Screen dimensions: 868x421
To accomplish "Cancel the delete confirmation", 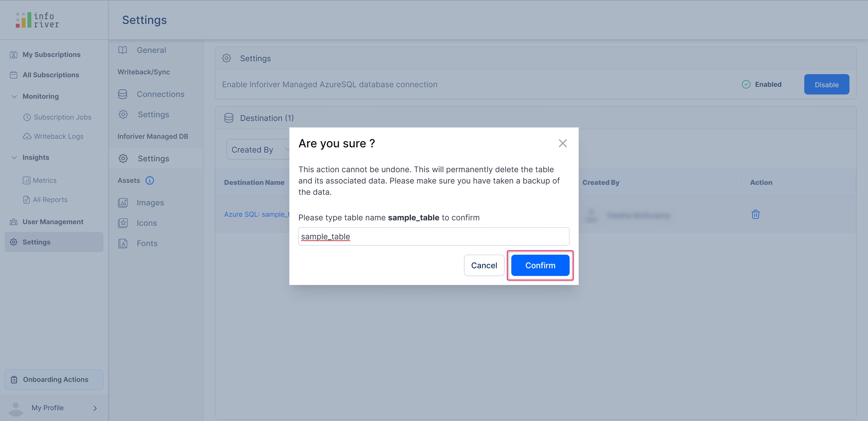I will [484, 265].
